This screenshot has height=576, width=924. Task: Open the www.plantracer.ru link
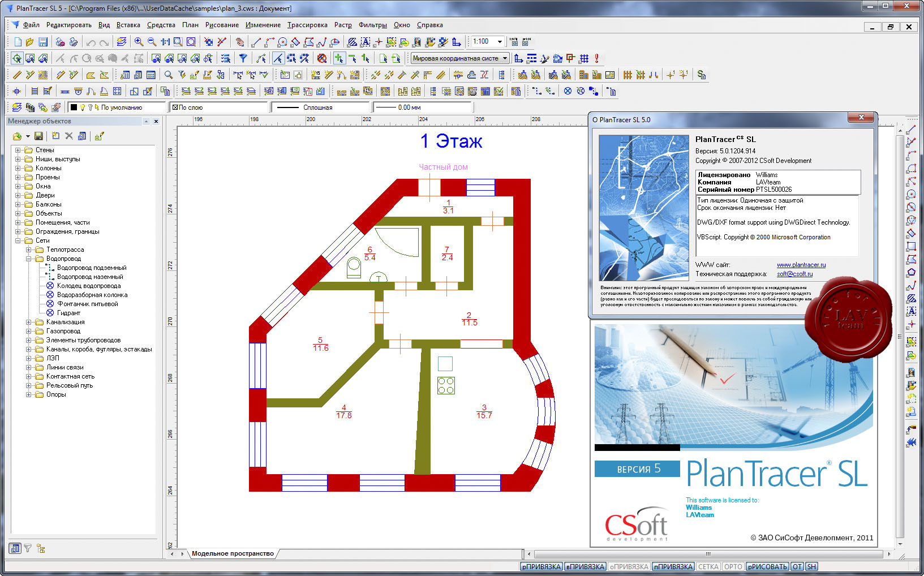point(801,265)
